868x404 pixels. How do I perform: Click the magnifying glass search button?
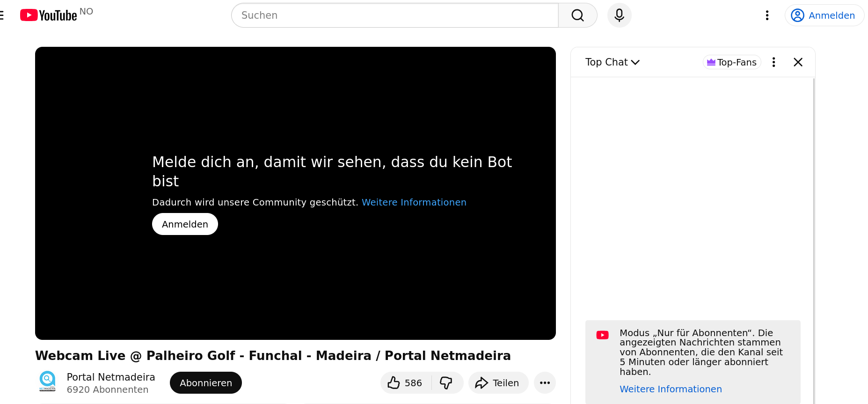[x=578, y=15]
